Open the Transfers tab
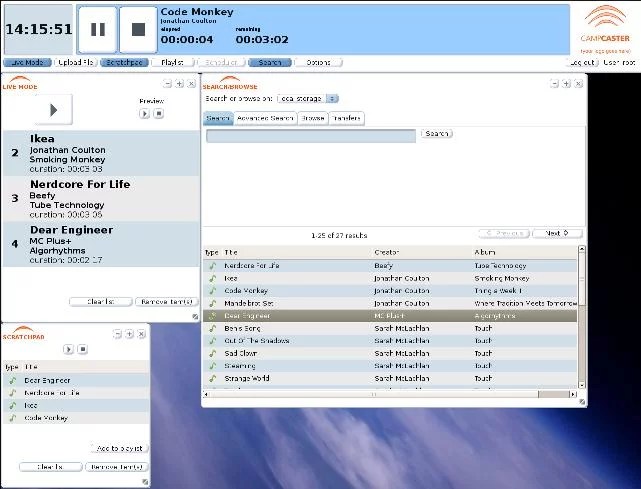 (347, 119)
